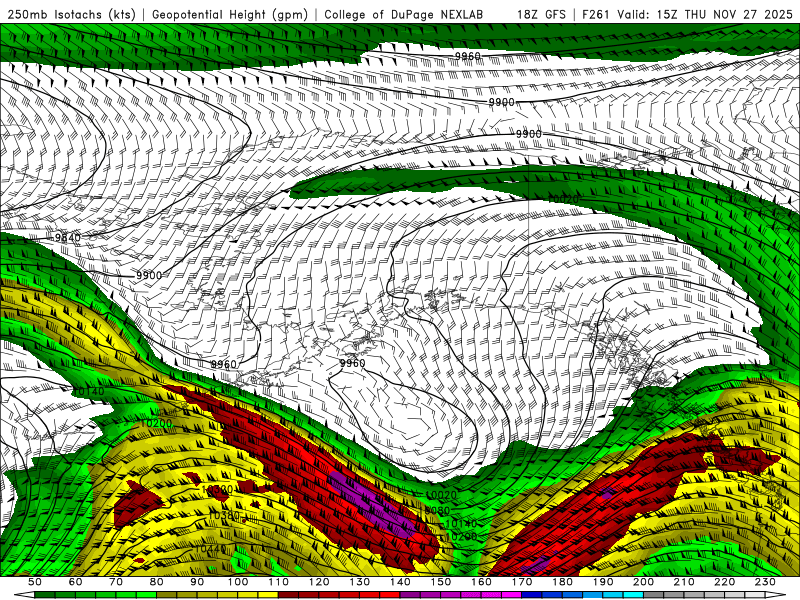Click the colorbar value 180
The width and height of the screenshot is (800, 600).
[562, 582]
